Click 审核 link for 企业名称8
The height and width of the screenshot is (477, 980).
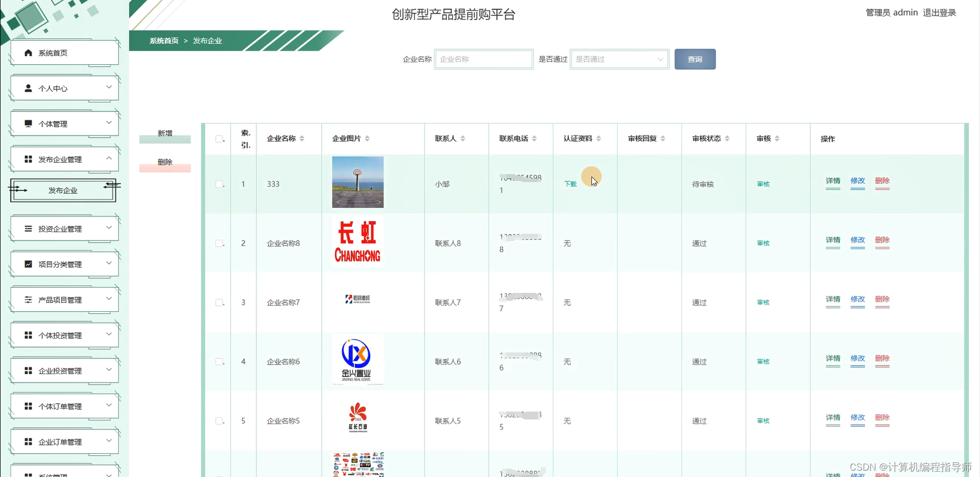tap(763, 243)
